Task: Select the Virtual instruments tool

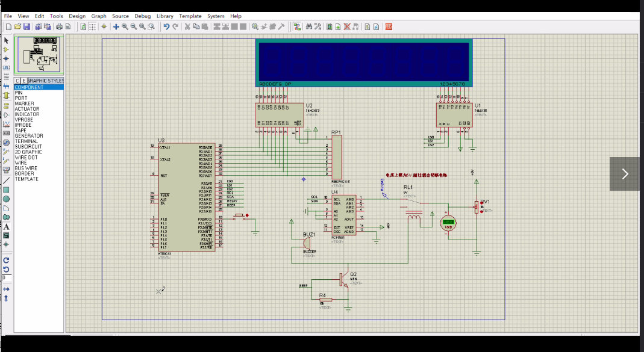Action: [6, 170]
